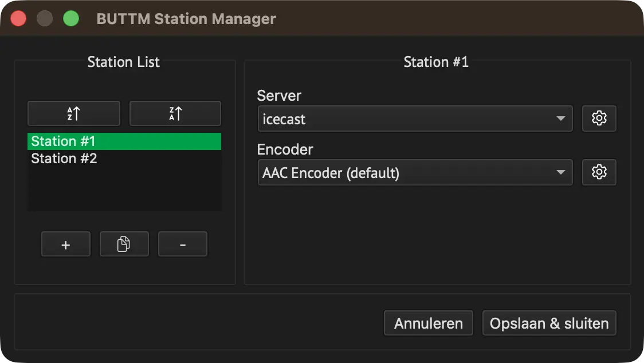Sort station list A to Z
This screenshot has width=644, height=363.
point(74,113)
